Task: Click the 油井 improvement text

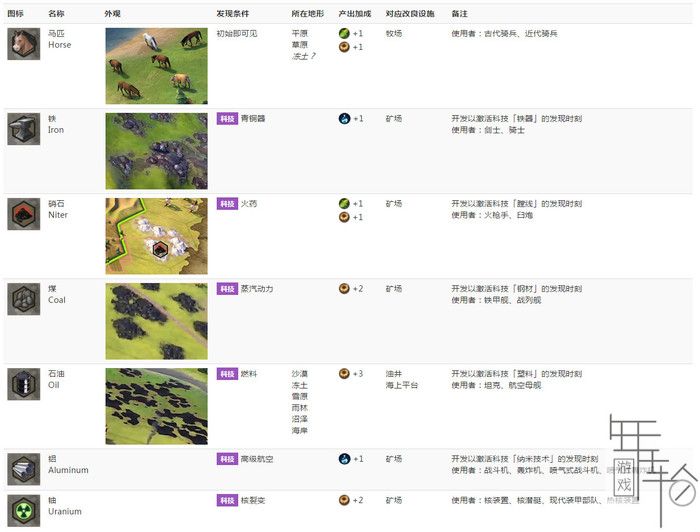Action: click(394, 374)
